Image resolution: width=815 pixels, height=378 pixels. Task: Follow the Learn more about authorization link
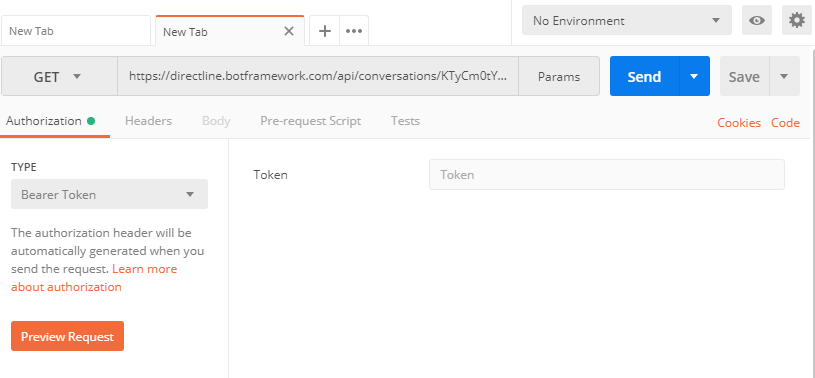pos(94,278)
